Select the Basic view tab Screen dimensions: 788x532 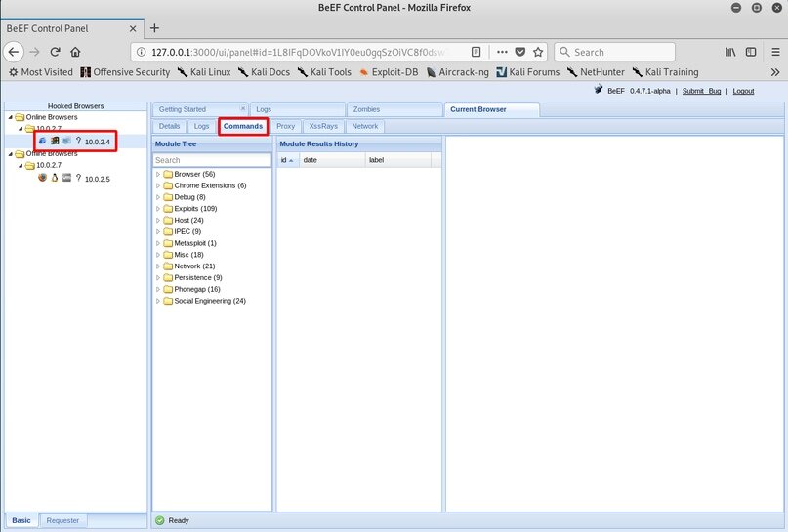[21, 520]
